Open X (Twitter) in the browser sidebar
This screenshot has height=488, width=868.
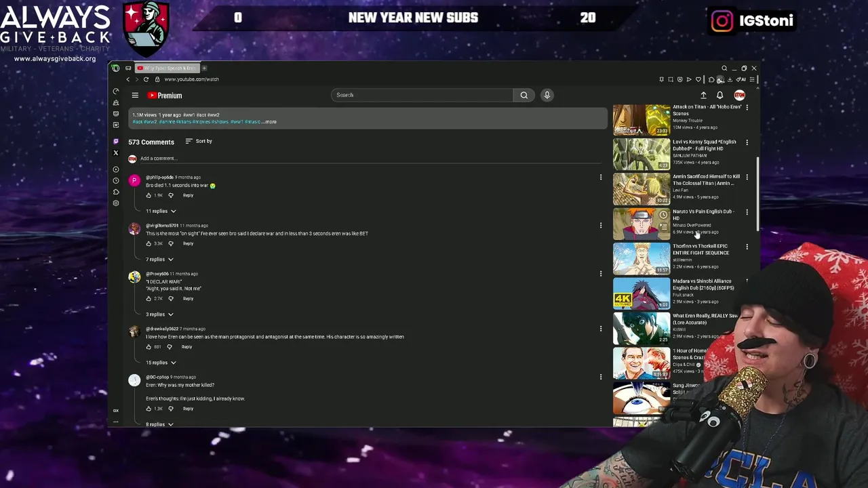116,152
